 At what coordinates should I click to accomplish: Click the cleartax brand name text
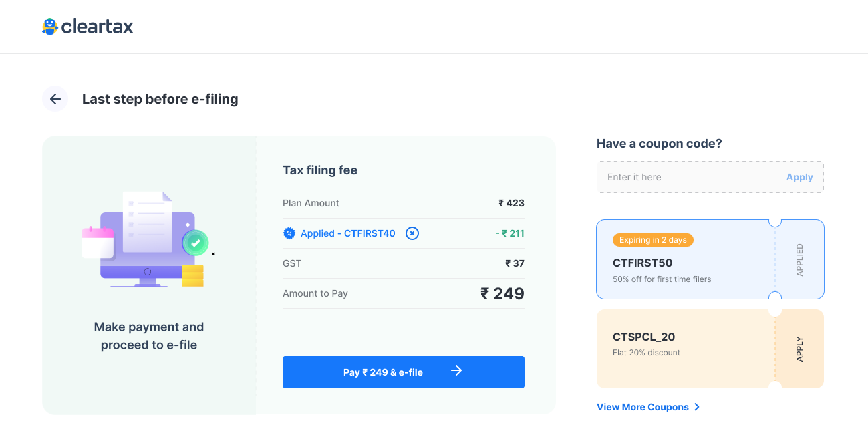click(98, 27)
